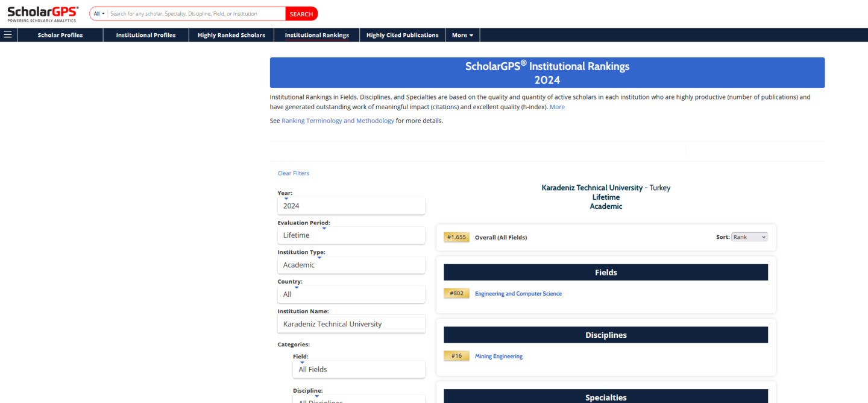
Task: Open the Institution Type dropdown showing Academic
Action: click(x=351, y=265)
